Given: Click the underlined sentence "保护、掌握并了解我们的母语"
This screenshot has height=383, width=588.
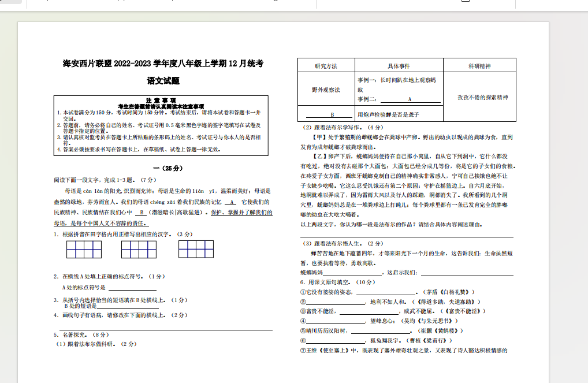Looking at the screenshot, I should click(x=163, y=218).
